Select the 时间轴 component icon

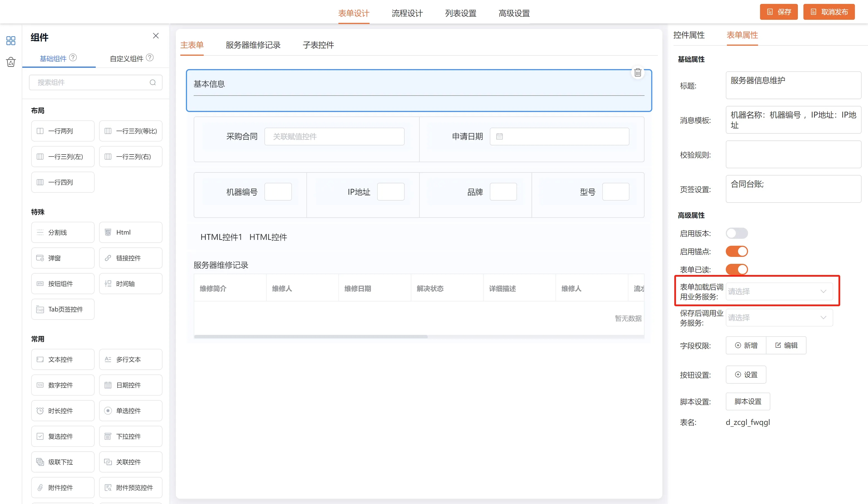(x=108, y=284)
